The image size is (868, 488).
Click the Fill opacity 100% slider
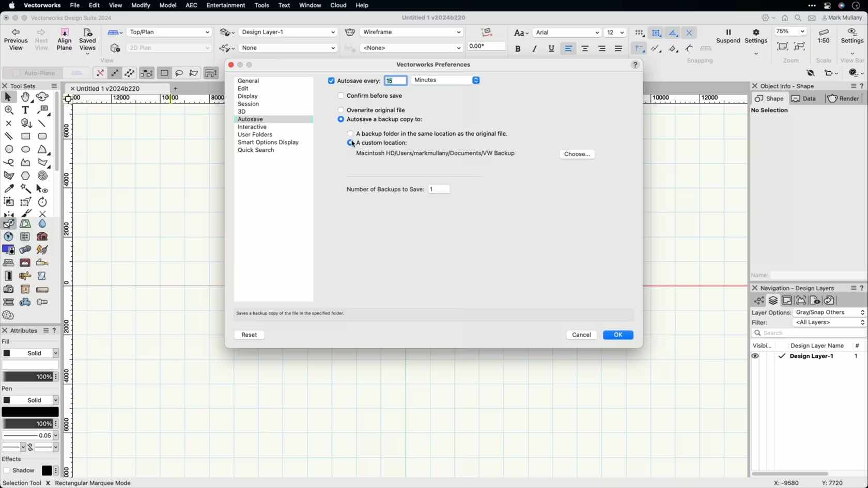(27, 377)
